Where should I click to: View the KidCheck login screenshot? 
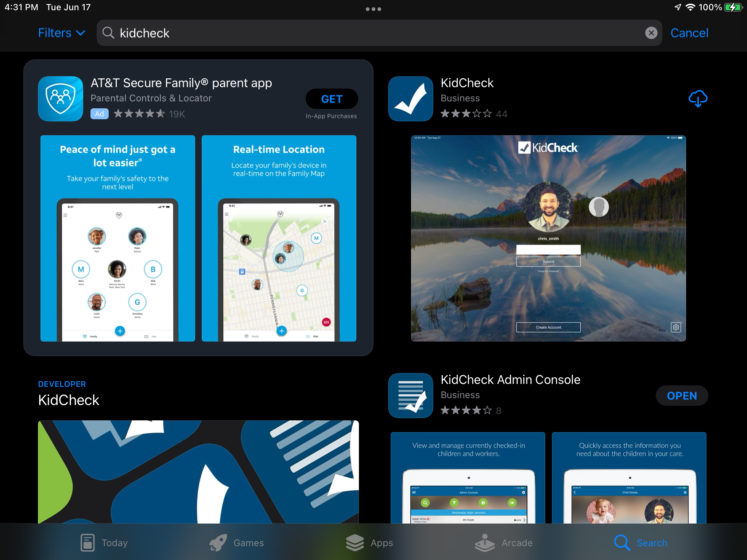click(x=549, y=238)
